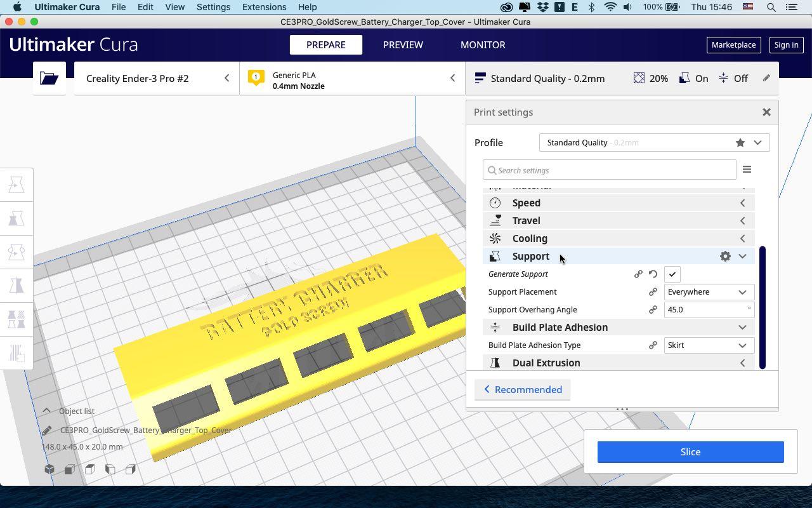The width and height of the screenshot is (812, 508).
Task: Switch to right side view cube icon
Action: [131, 469]
